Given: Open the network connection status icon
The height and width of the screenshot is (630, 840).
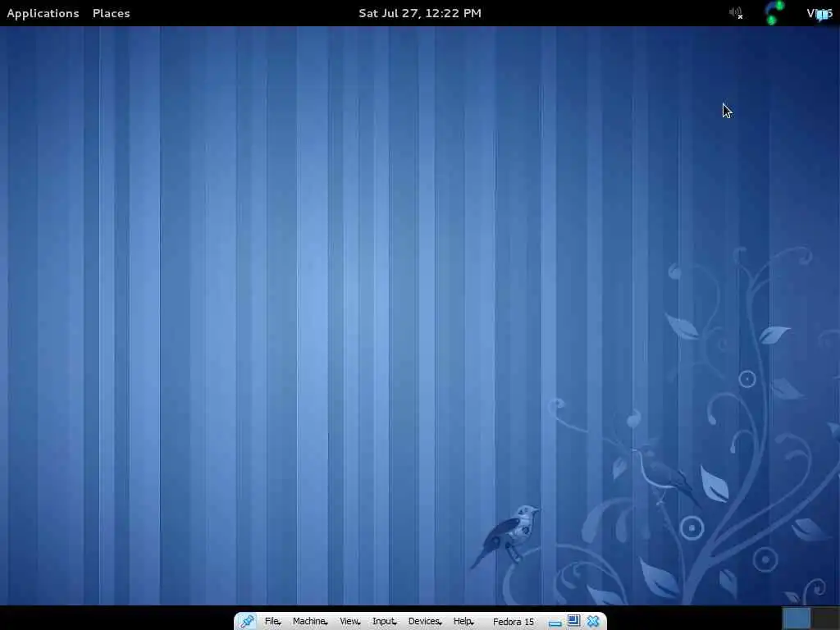Looking at the screenshot, I should pos(774,13).
